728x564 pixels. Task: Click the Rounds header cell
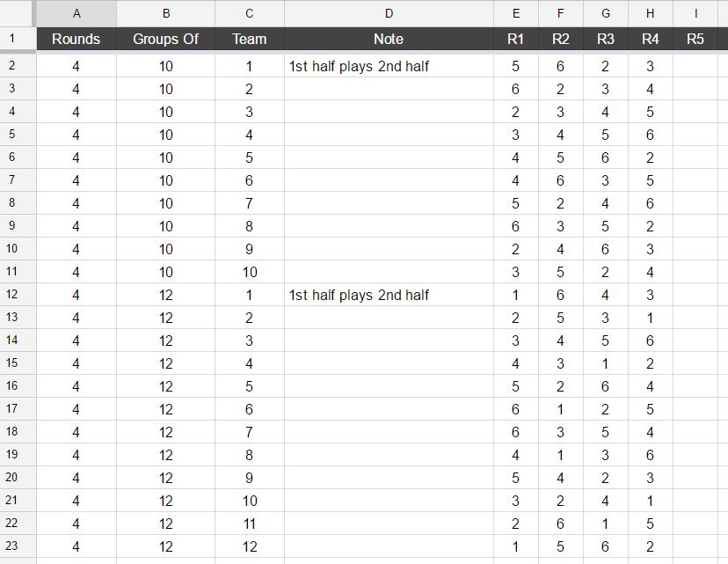tap(76, 39)
